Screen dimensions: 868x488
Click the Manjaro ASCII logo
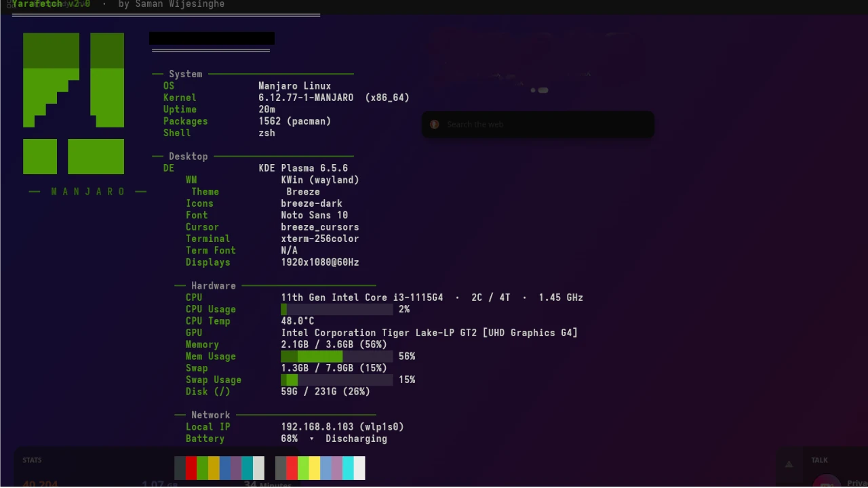coord(73,104)
